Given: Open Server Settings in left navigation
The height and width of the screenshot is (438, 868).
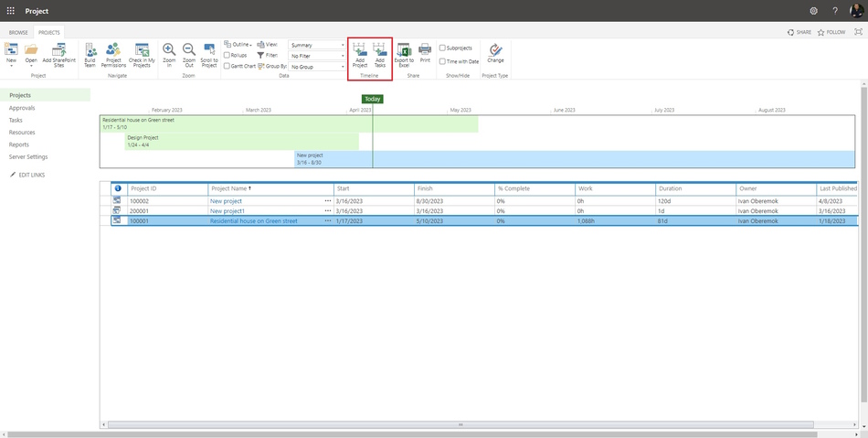Looking at the screenshot, I should [x=28, y=156].
